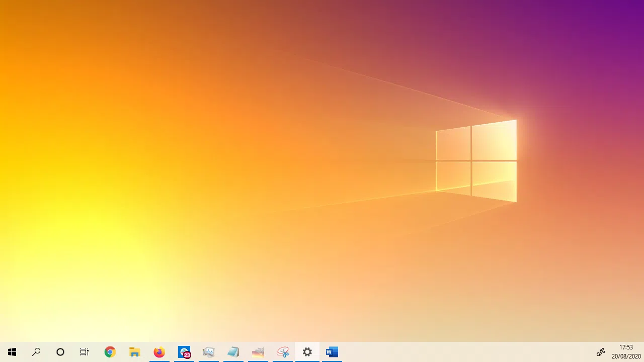
Task: Open Task View from the taskbar
Action: (x=85, y=352)
